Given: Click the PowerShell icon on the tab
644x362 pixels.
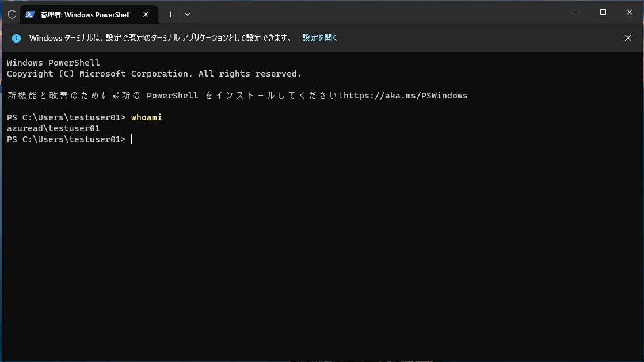Looking at the screenshot, I should pyautogui.click(x=30, y=14).
